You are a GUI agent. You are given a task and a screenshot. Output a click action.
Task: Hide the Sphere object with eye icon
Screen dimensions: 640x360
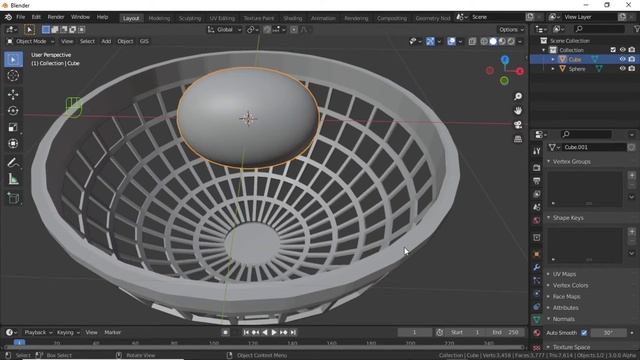(x=622, y=69)
